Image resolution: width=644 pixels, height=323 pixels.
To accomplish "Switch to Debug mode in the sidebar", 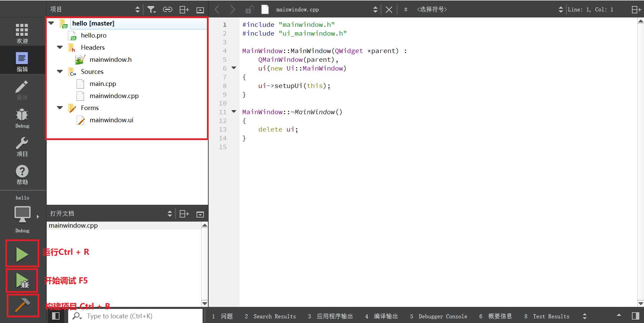I will coord(22,118).
